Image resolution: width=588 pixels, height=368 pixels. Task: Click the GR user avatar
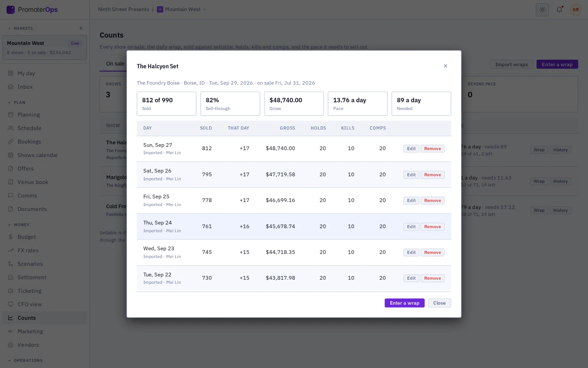click(576, 10)
